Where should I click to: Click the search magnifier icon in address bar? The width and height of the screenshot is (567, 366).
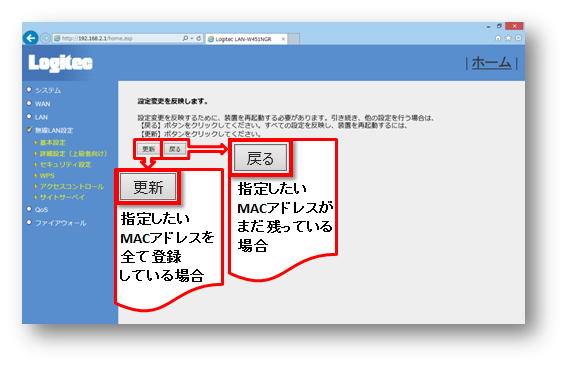pos(186,38)
